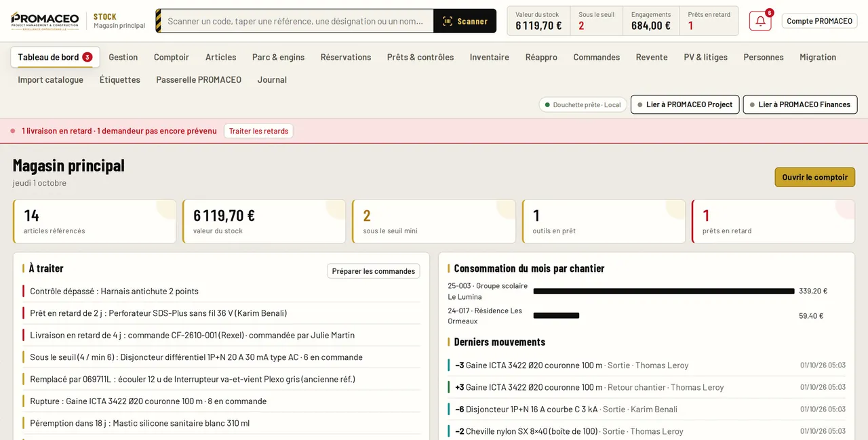
Task: Click the 24-017 Résidence Les Ormeaux bar
Action: 556,315
